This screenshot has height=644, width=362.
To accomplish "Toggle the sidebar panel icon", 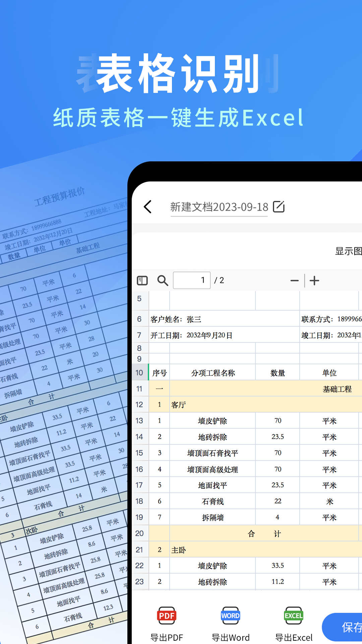I will [142, 280].
